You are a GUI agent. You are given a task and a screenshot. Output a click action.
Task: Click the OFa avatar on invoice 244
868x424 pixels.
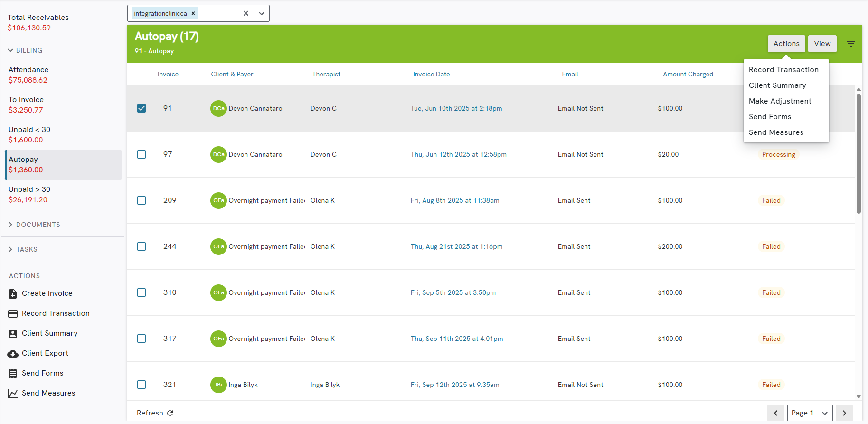pos(218,246)
